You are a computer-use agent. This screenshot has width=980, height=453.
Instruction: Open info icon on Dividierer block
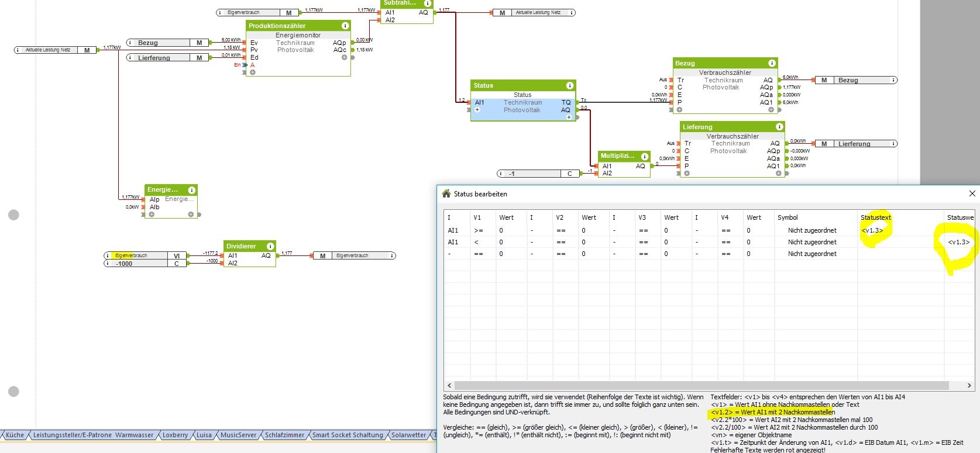coord(270,246)
